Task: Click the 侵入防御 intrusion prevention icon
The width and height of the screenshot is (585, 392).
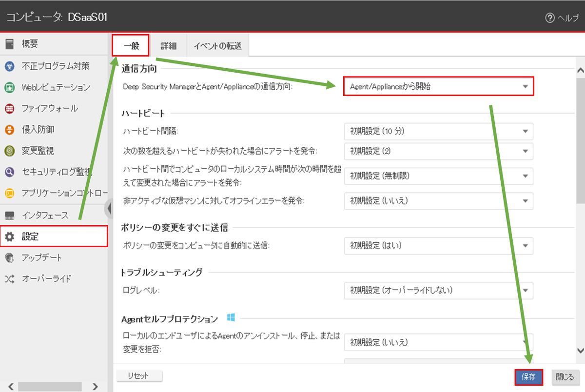Action: point(9,130)
